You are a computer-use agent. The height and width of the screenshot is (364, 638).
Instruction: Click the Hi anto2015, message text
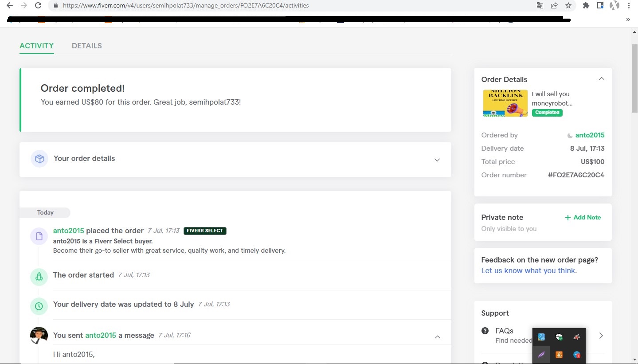click(74, 354)
